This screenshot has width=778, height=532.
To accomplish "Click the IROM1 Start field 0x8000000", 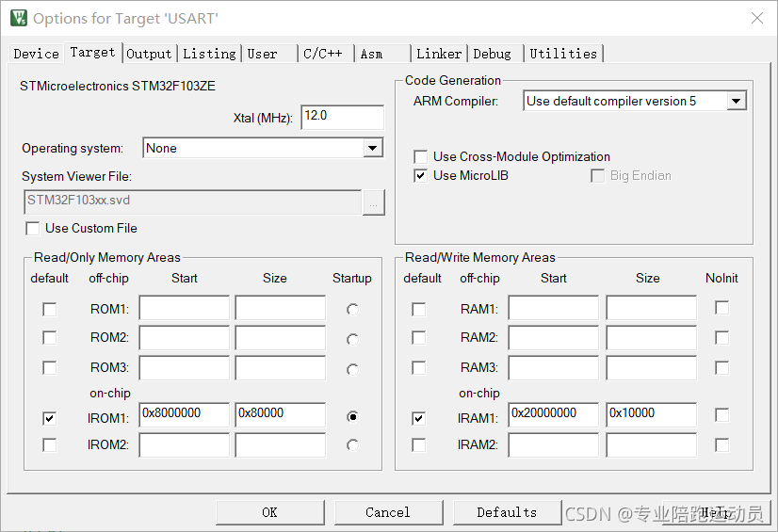I will coord(185,415).
